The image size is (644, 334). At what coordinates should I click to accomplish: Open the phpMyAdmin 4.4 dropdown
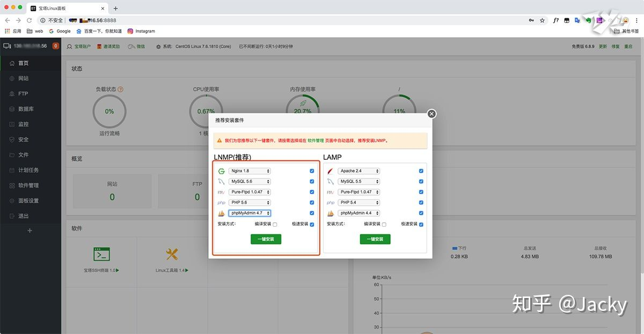[359, 213]
